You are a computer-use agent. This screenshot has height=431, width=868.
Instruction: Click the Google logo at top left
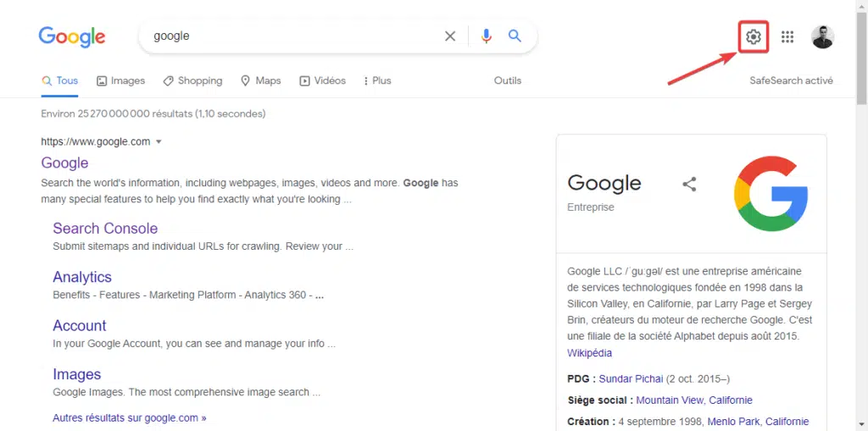[72, 37]
